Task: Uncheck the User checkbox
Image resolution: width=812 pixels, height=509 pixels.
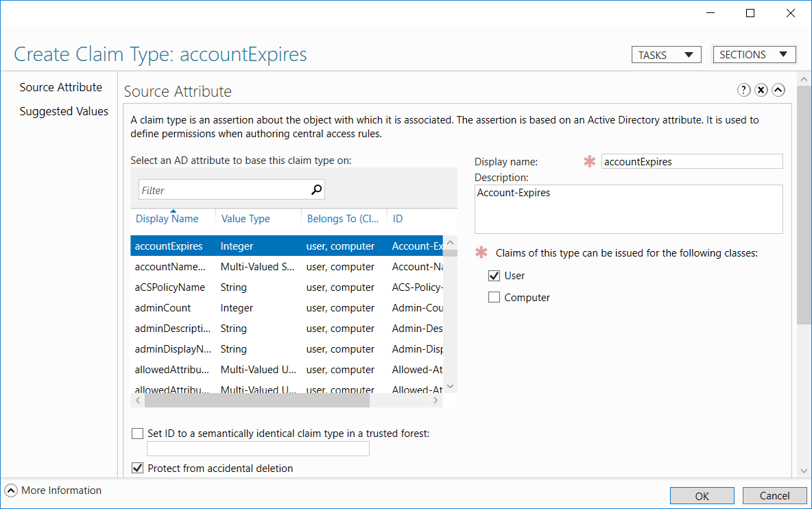Action: (x=494, y=275)
